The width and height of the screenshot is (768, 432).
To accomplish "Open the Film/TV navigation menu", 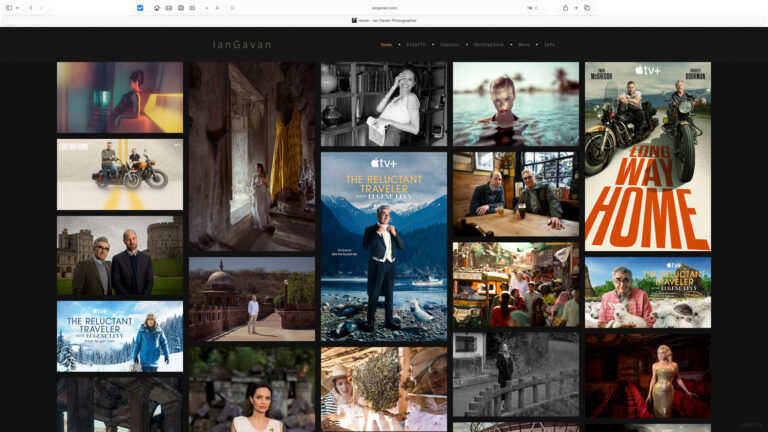I will (x=416, y=45).
